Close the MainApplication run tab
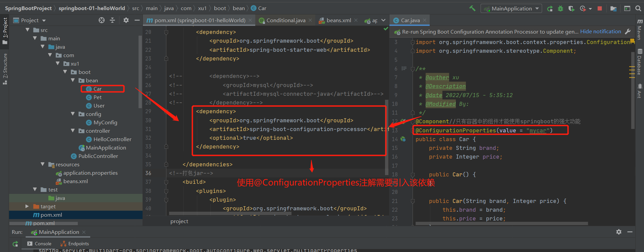 pyautogui.click(x=84, y=232)
